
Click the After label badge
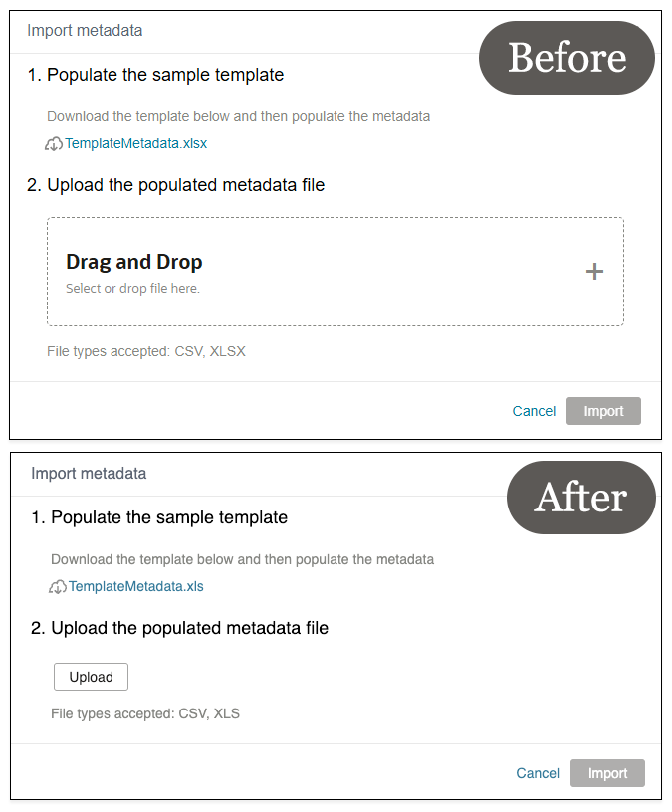click(x=580, y=497)
